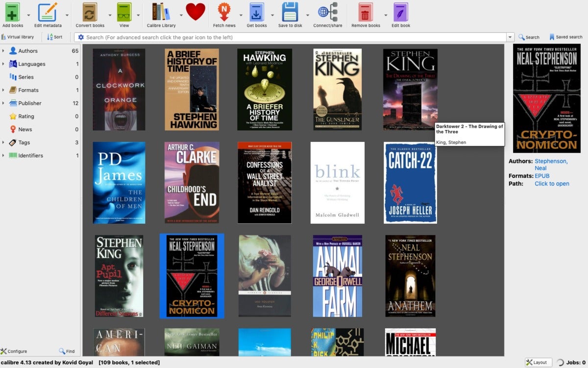Expand the Formats category
The height and width of the screenshot is (368, 588).
3,90
